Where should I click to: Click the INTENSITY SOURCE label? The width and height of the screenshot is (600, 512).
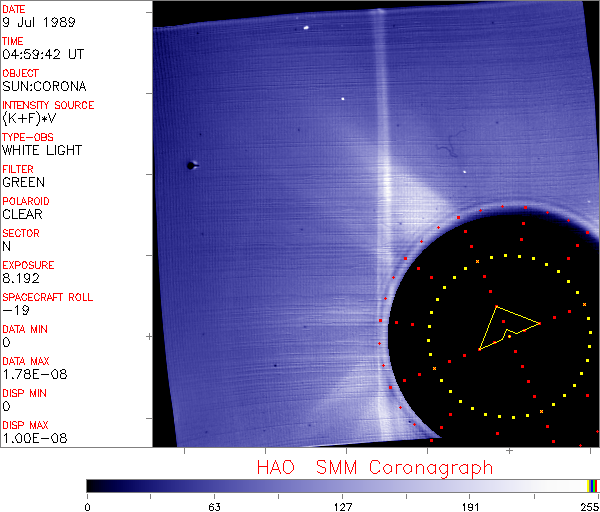(48, 105)
